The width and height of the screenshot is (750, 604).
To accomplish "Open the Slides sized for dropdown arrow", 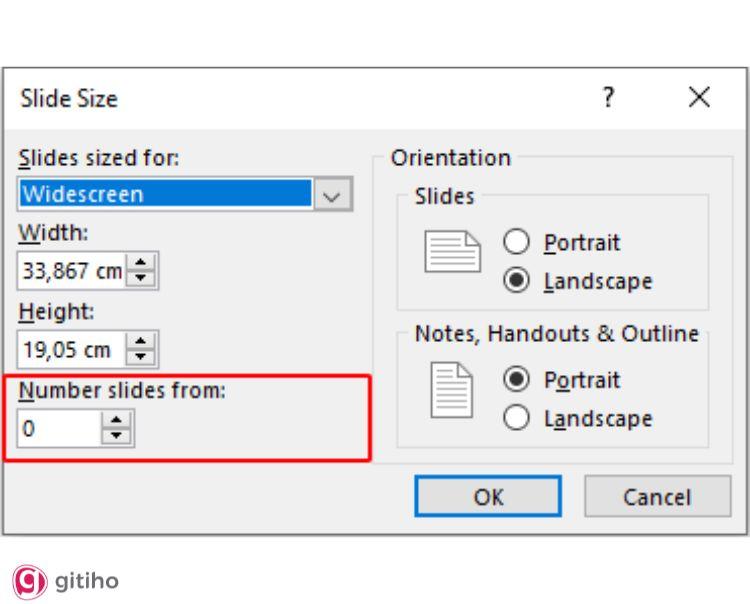I will point(331,194).
